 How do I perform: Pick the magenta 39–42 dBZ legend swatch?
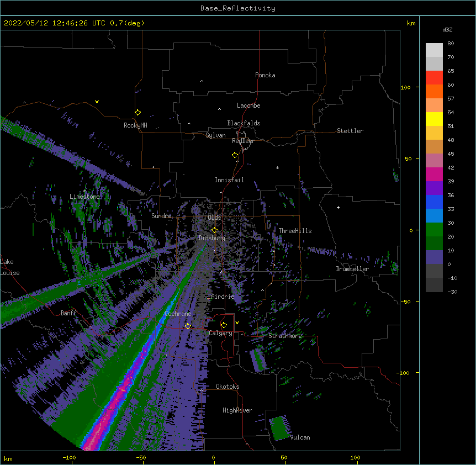coord(434,174)
